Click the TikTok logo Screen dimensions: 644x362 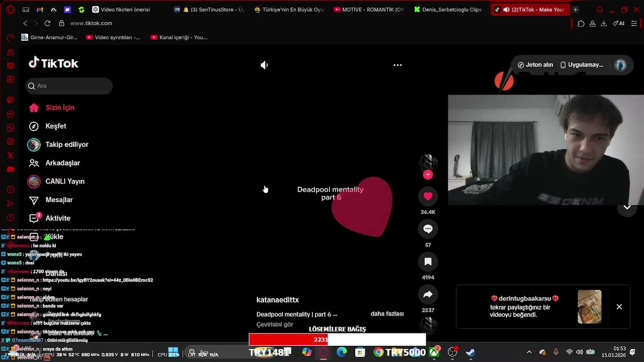53,63
